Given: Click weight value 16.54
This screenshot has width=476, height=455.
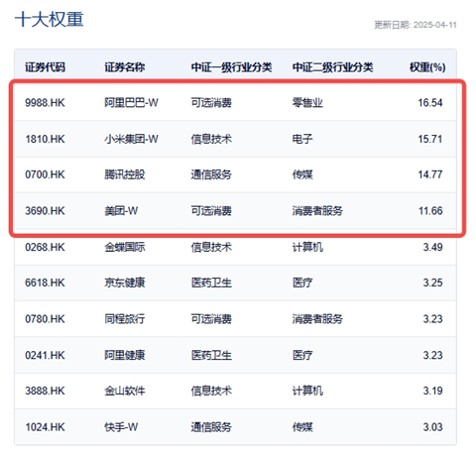Looking at the screenshot, I should coord(430,103).
